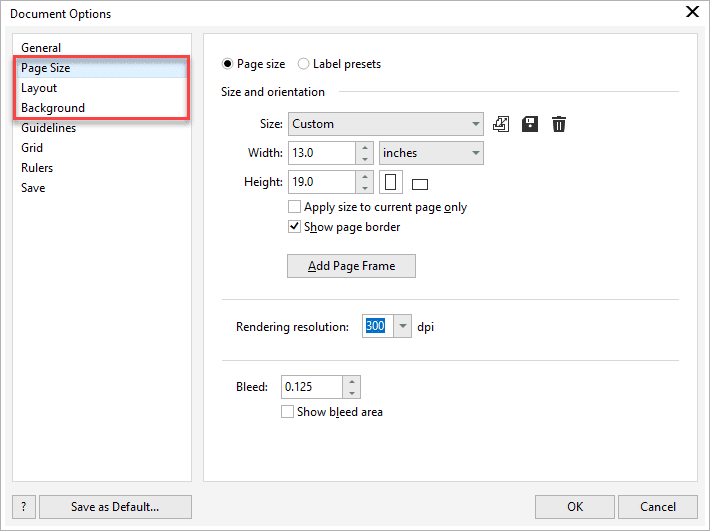Close the Document Options dialog
The image size is (710, 531).
tap(692, 12)
